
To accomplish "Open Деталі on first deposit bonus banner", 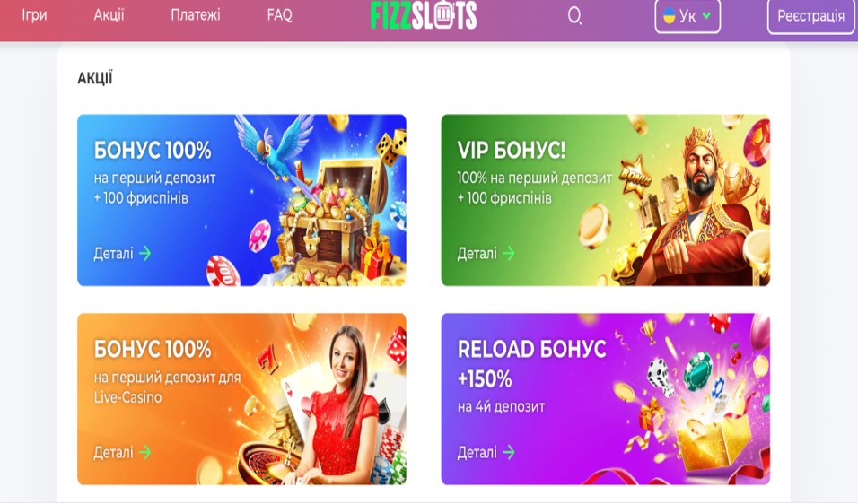I will pos(113,253).
